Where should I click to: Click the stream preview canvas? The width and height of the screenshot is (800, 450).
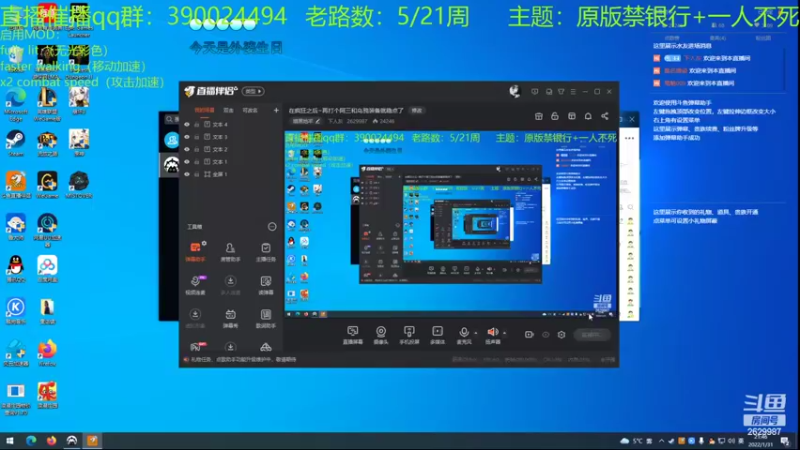point(451,224)
